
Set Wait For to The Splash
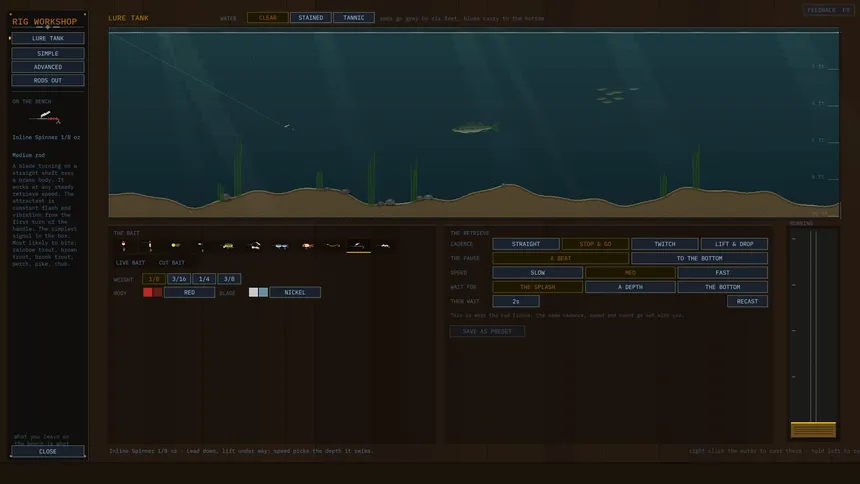[x=538, y=286]
